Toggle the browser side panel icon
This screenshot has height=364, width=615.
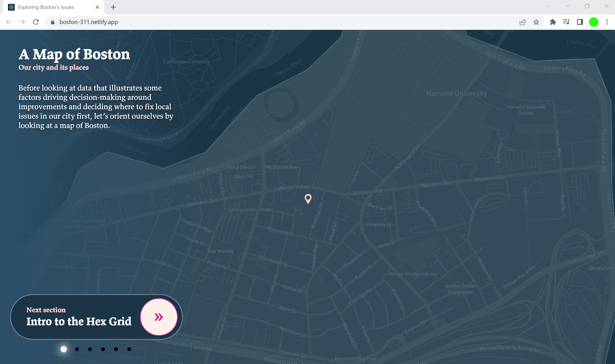[580, 22]
